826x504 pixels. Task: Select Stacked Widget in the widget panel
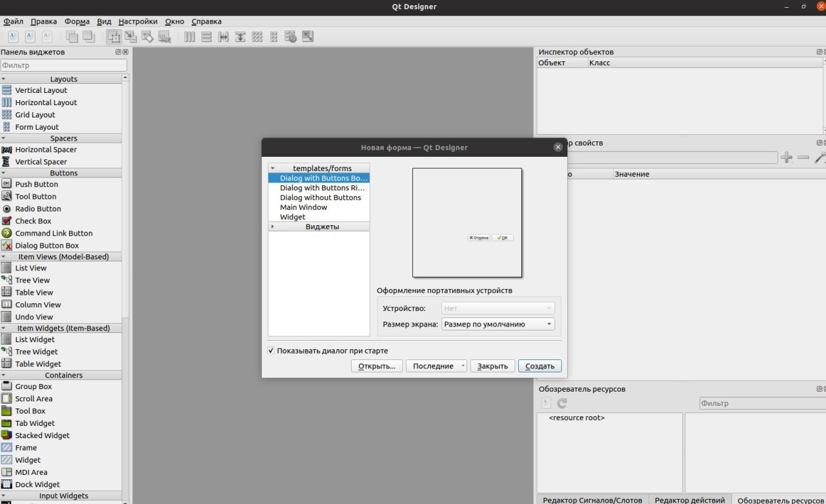click(42, 436)
